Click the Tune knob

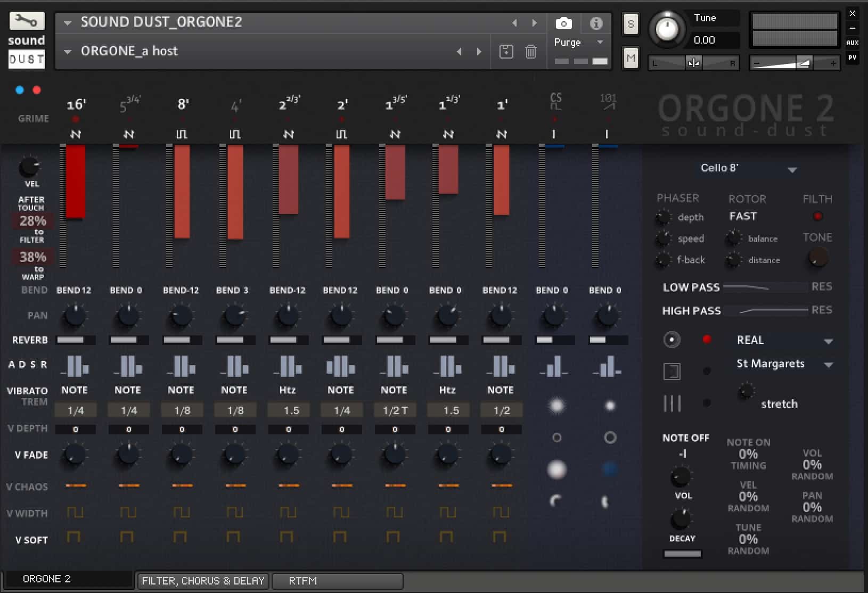pyautogui.click(x=667, y=29)
